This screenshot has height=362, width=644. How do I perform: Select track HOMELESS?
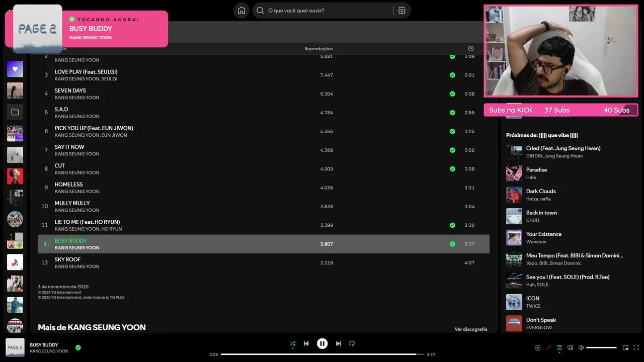pyautogui.click(x=264, y=188)
